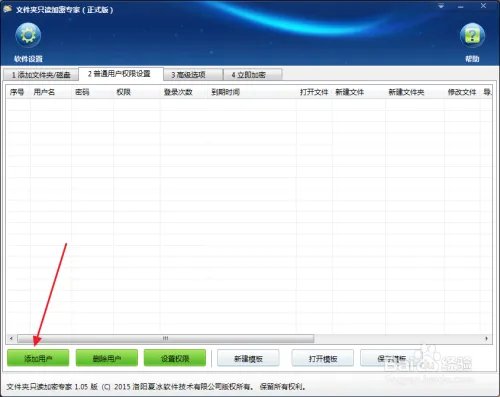Click the horizontal scrollbar right arrow
Viewport: 500px width, 397px height.
point(486,339)
